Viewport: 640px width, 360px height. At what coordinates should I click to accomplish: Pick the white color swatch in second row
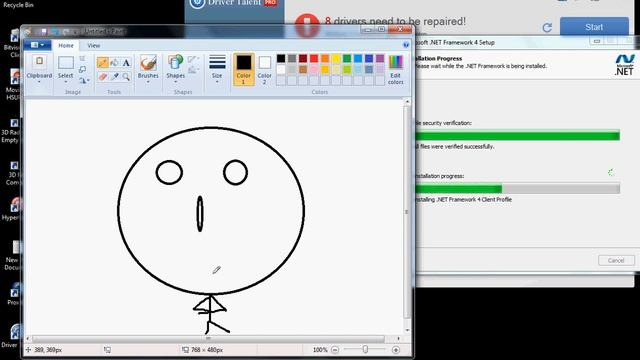tap(281, 69)
